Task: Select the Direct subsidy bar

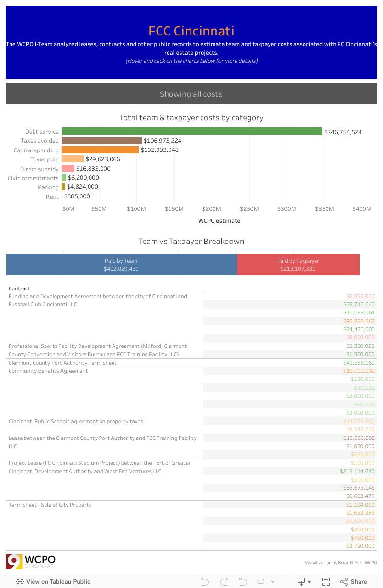Action: tap(68, 169)
